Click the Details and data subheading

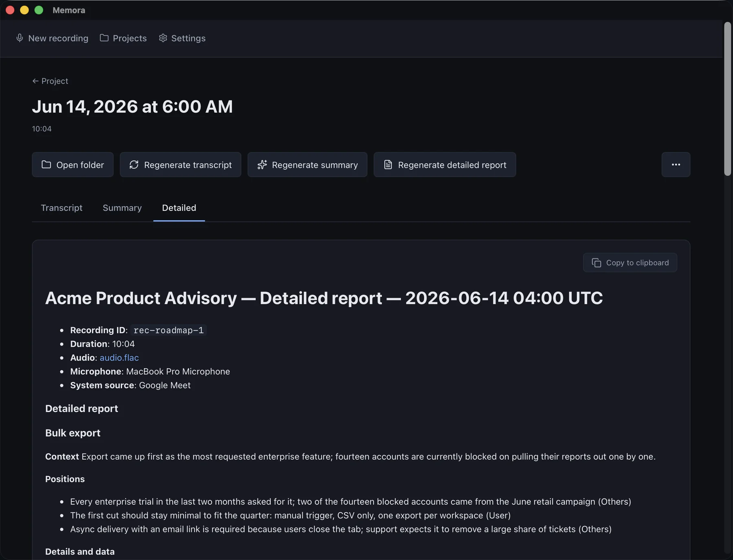[x=80, y=551]
